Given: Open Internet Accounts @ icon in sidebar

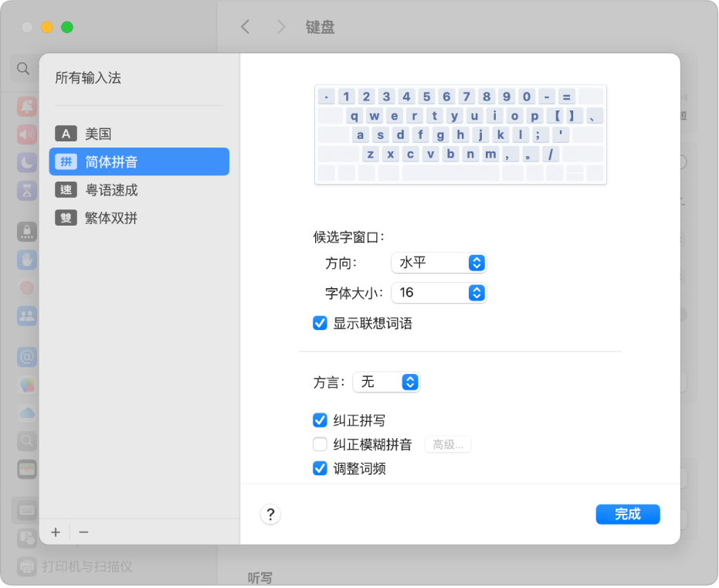Looking at the screenshot, I should (27, 357).
